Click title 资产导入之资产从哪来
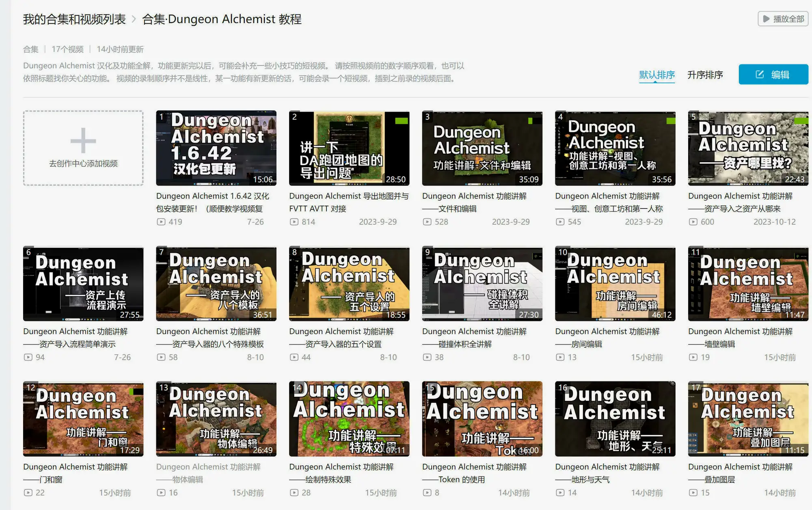 (740, 202)
